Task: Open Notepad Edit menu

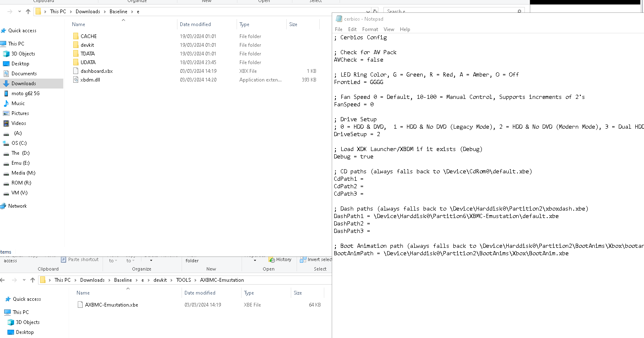Action: [352, 29]
